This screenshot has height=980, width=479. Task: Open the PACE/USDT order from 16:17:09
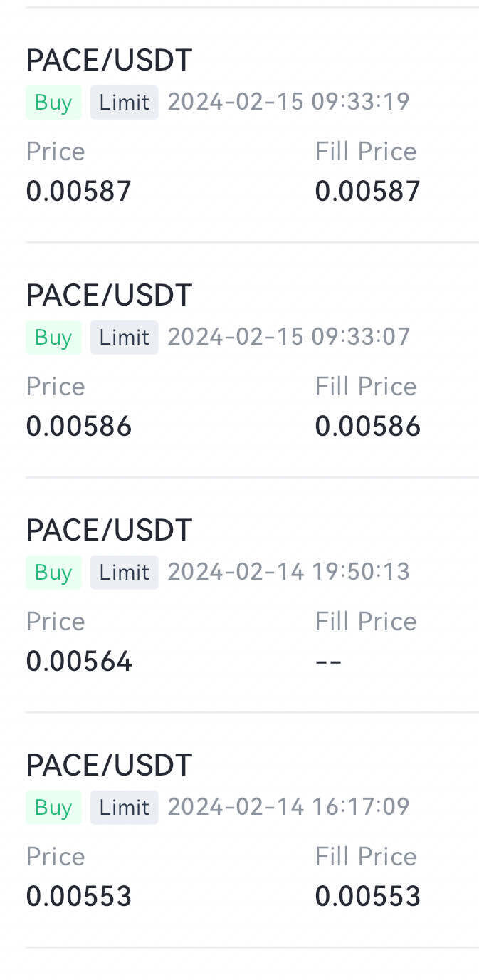pos(109,766)
